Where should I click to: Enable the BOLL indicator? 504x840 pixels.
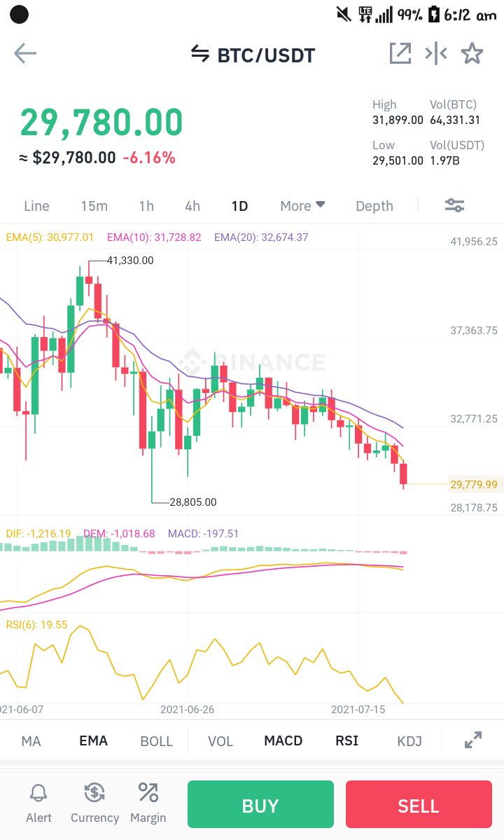click(156, 741)
